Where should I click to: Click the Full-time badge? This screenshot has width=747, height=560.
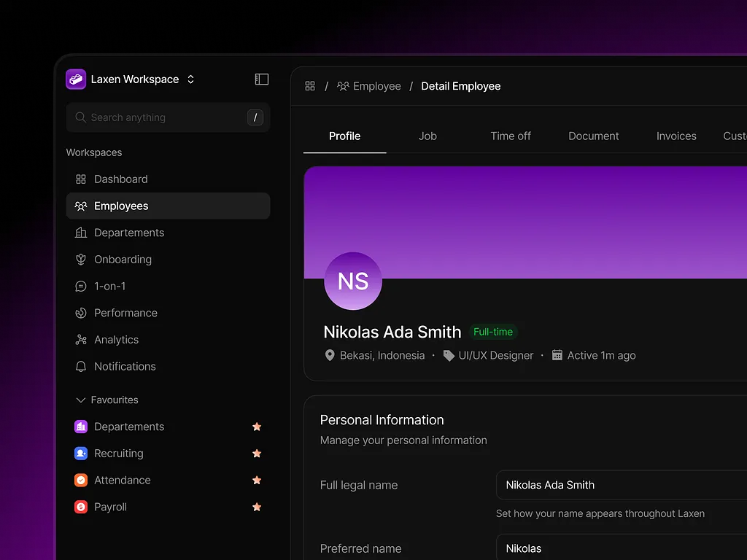493,332
